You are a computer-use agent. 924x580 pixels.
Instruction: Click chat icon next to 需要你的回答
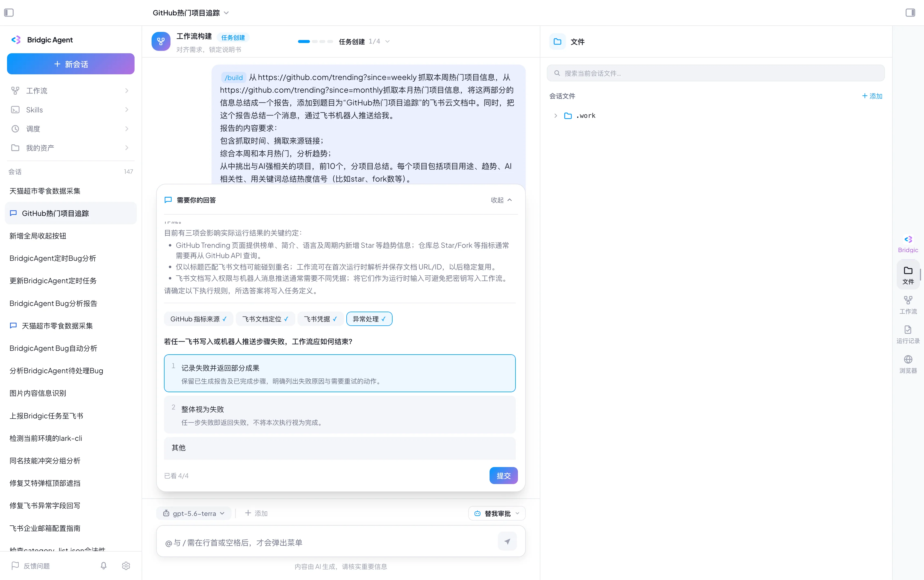(x=168, y=200)
